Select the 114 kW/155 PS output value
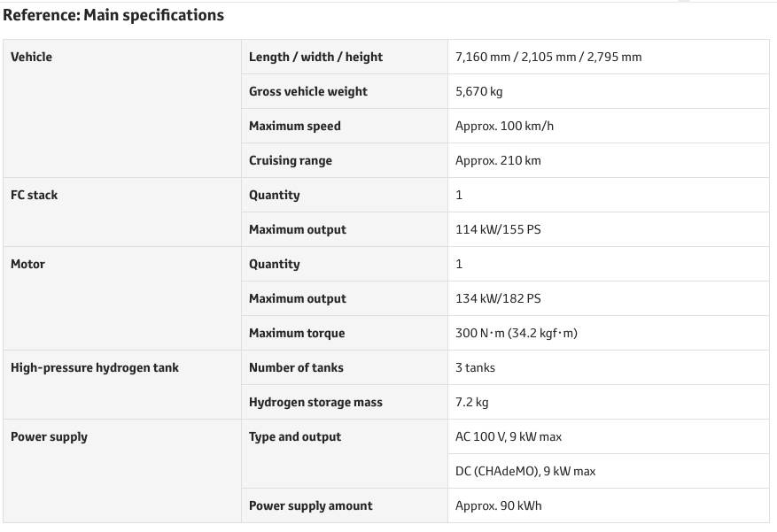 [498, 229]
